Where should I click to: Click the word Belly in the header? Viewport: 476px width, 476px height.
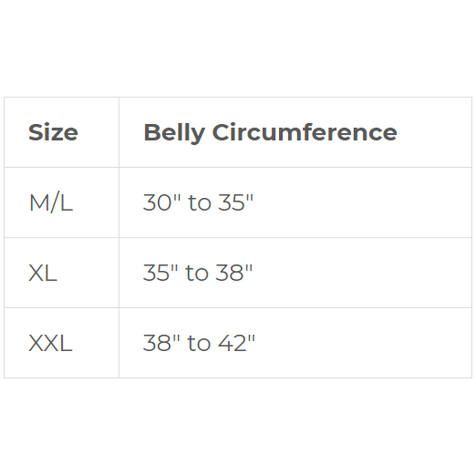point(173,132)
